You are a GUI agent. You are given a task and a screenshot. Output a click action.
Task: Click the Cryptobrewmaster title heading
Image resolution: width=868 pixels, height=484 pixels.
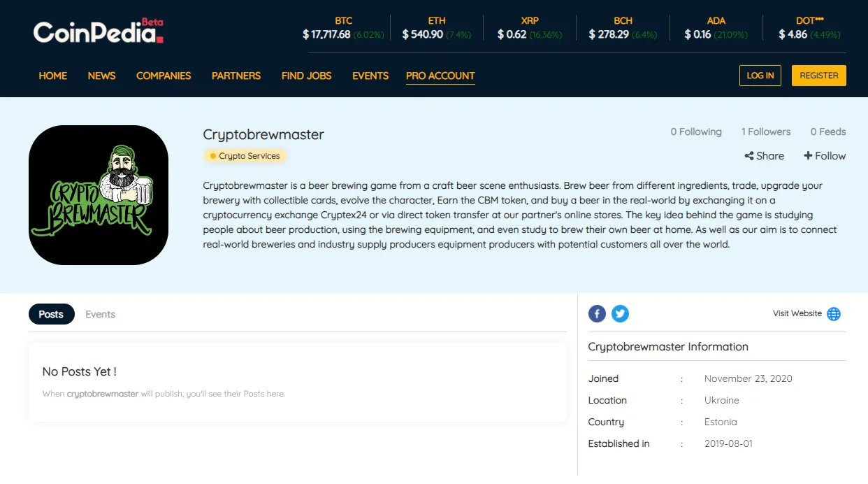263,134
